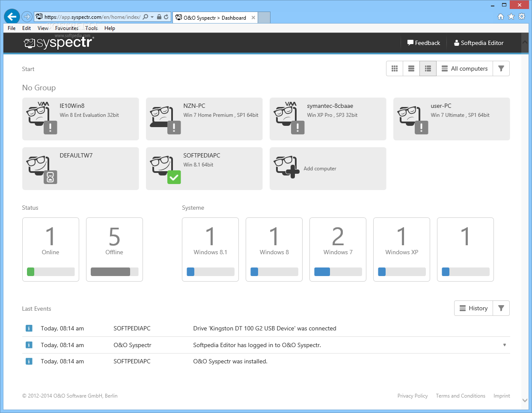
Task: Open the symantec-8cbaae computer icon
Action: coord(289,118)
